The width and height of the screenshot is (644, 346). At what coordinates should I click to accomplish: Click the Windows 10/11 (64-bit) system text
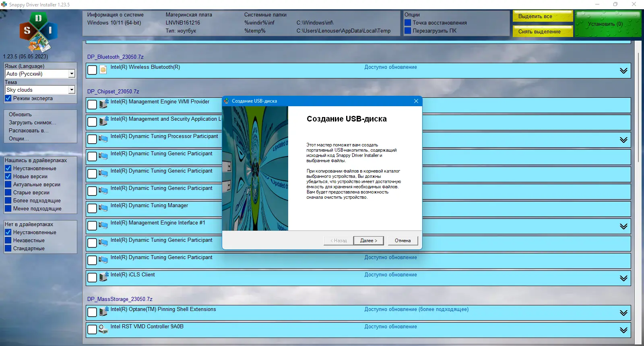click(114, 23)
